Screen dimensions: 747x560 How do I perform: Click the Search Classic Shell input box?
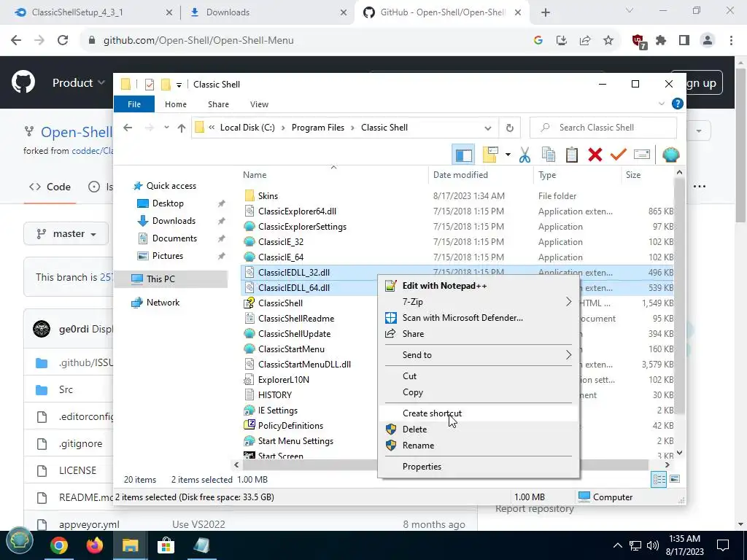click(x=603, y=128)
